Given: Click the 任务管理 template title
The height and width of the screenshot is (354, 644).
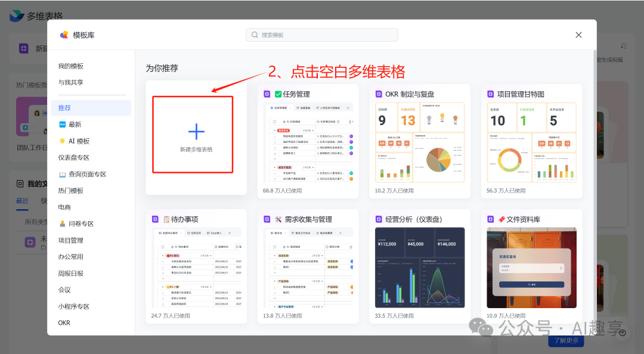Looking at the screenshot, I should pos(296,94).
